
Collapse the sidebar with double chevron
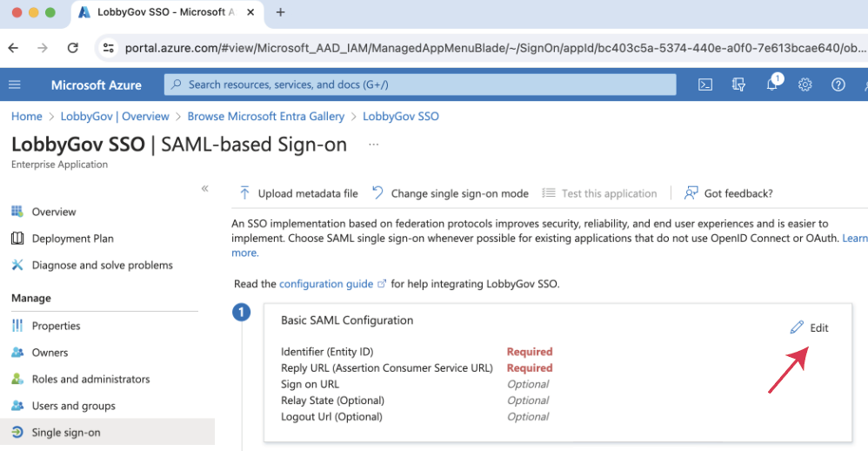204,188
